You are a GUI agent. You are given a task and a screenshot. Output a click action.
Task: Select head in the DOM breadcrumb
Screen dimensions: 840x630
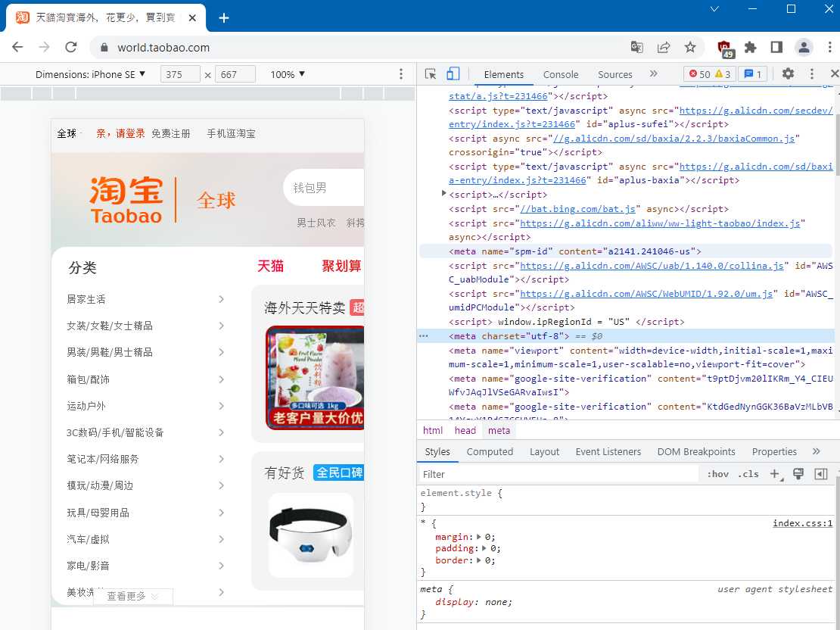tap(465, 431)
